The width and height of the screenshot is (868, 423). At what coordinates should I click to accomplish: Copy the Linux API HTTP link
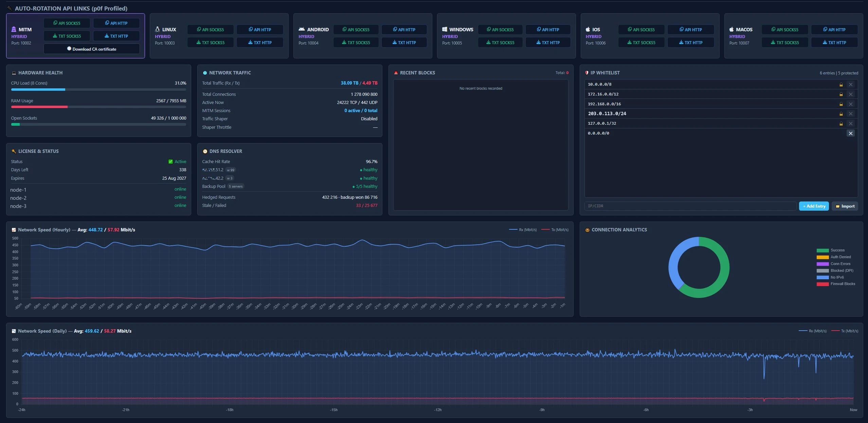pos(260,30)
